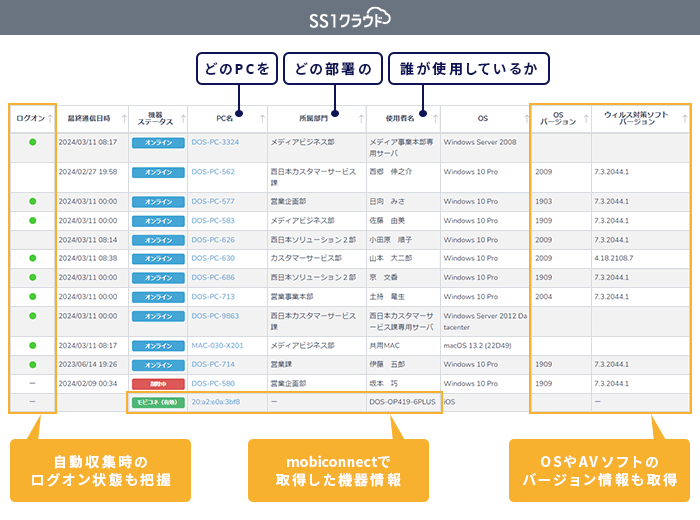The height and width of the screenshot is (520, 700).
Task: Sort by PC名 column arrow
Action: pos(262,119)
